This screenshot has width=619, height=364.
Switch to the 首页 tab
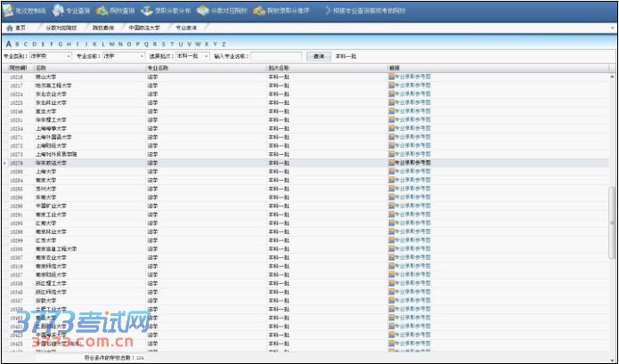point(16,28)
